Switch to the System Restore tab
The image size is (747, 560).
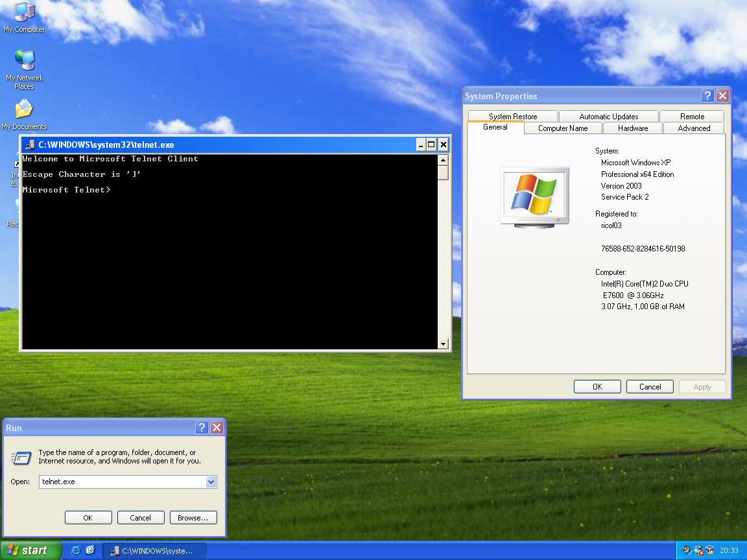[x=513, y=116]
